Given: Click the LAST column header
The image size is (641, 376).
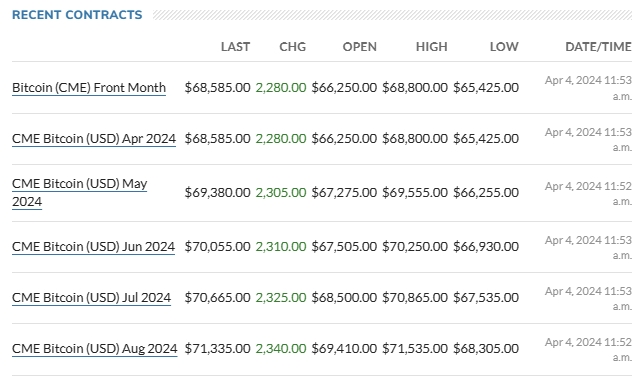Looking at the screenshot, I should [235, 47].
